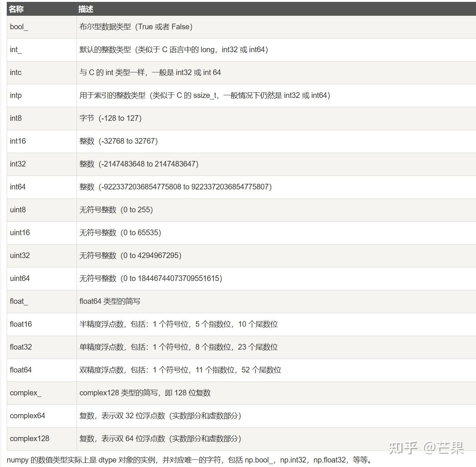Select description with range to 18446744073709551615

[x=151, y=278]
